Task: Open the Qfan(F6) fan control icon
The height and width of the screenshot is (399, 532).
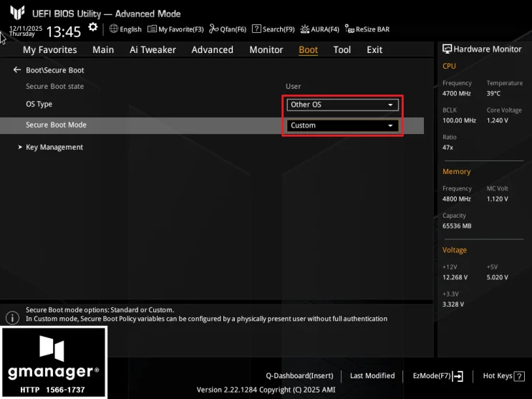Action: point(214,29)
